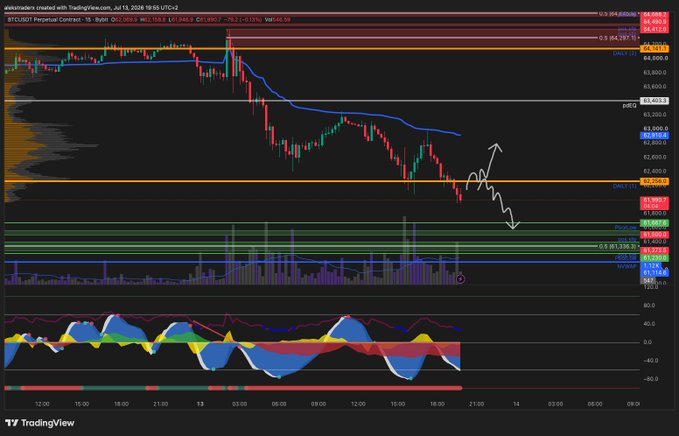Click the 62,600.0 price axis tick

pos(654,157)
